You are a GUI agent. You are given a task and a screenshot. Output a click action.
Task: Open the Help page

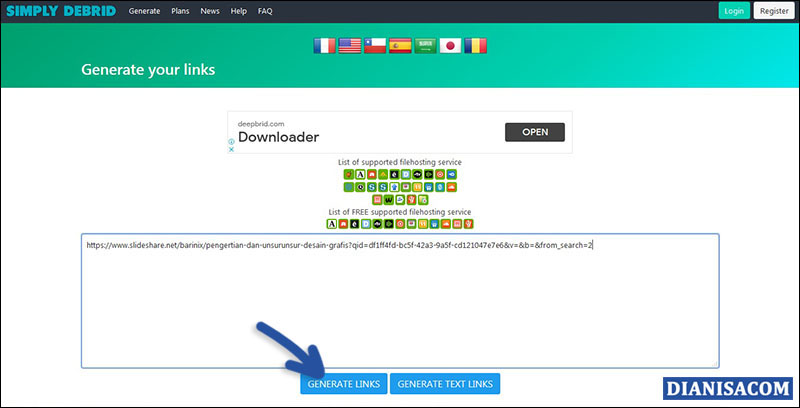tap(239, 10)
